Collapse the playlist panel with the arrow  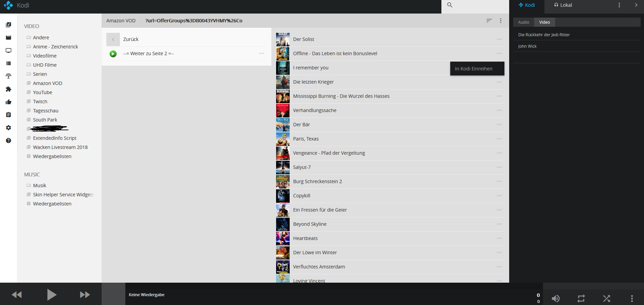coord(636,5)
